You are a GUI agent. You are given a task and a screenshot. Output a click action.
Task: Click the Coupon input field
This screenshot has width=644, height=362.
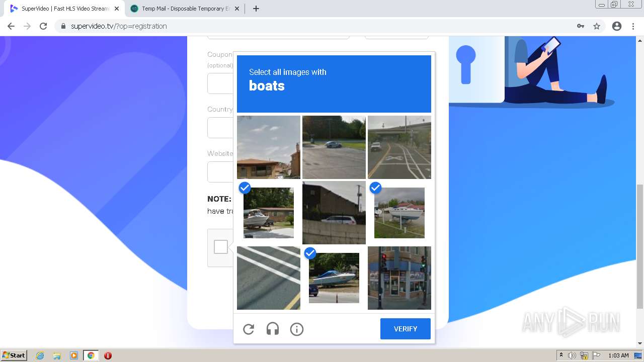220,83
